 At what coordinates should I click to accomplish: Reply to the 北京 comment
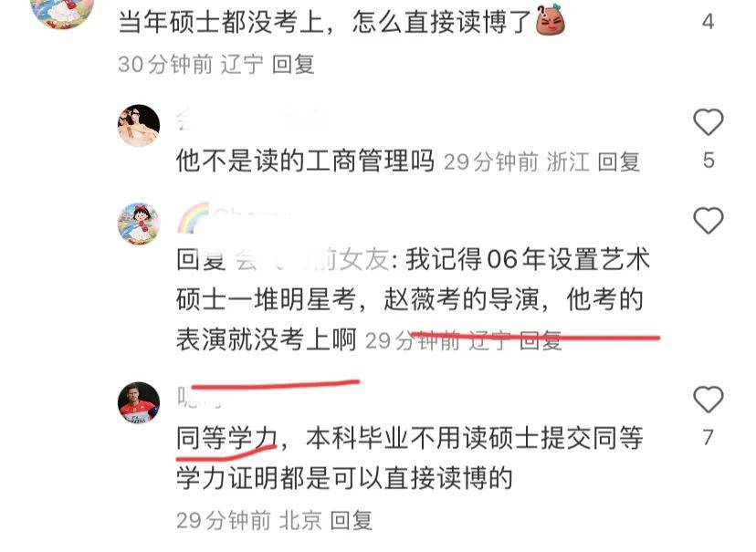pyautogui.click(x=351, y=521)
